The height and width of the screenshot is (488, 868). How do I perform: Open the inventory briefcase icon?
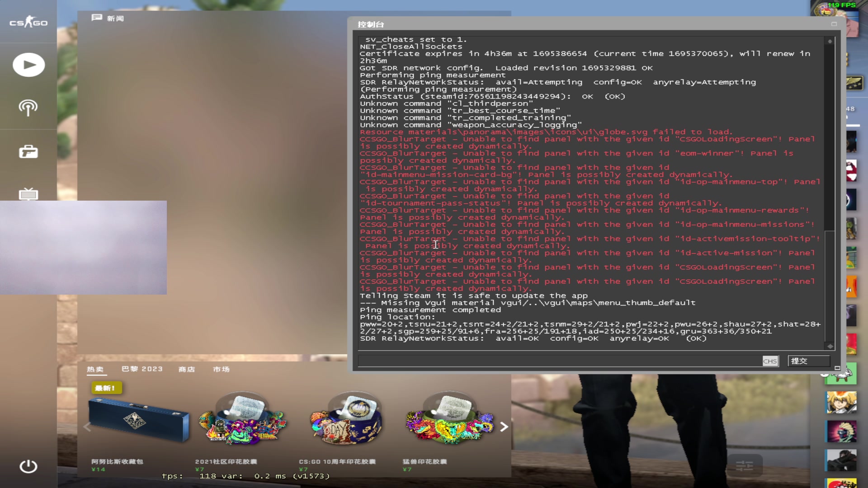(x=28, y=152)
